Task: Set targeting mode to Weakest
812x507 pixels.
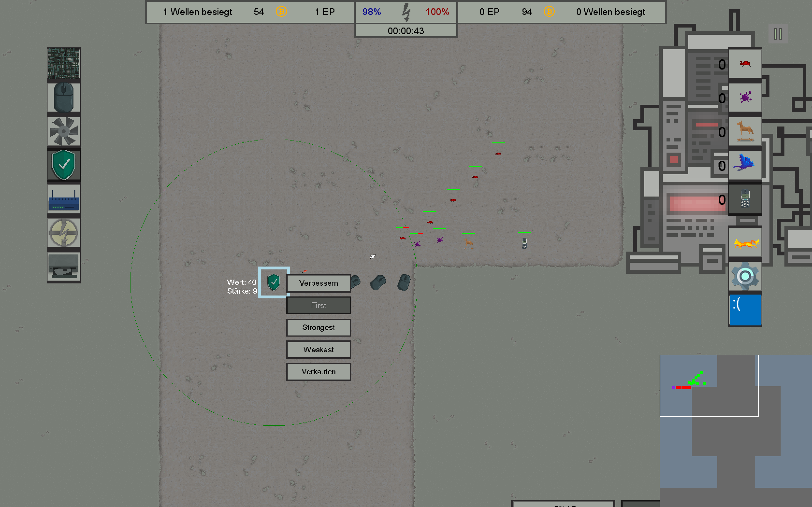Action: pyautogui.click(x=319, y=349)
